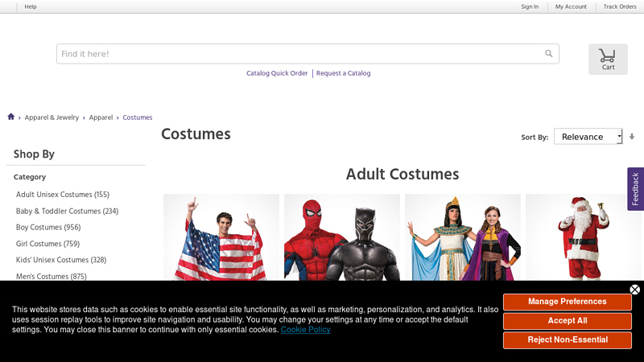Viewport: 644px width, 362px height.
Task: Open My Account menu
Action: coord(571,6)
